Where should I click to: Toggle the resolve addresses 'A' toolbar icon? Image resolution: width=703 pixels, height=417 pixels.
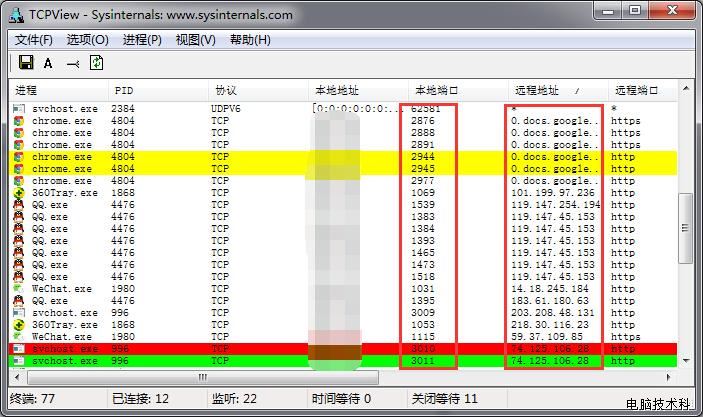coord(48,63)
